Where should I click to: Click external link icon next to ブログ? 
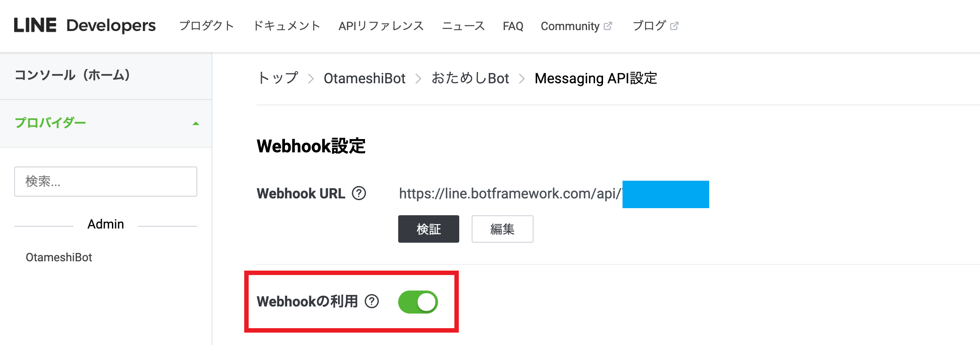tap(674, 26)
